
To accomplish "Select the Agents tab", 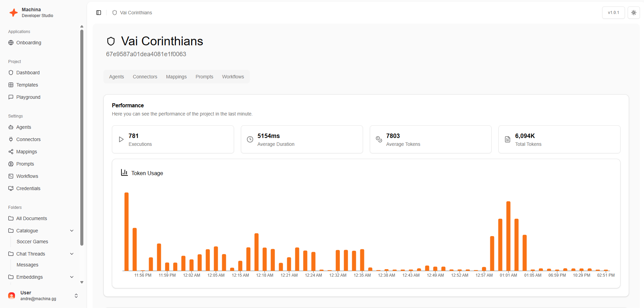I will tap(116, 77).
